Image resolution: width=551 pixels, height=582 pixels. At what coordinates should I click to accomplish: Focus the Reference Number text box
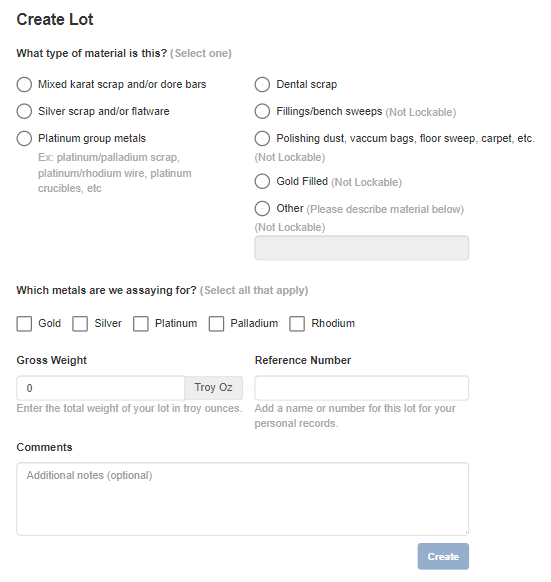[361, 388]
